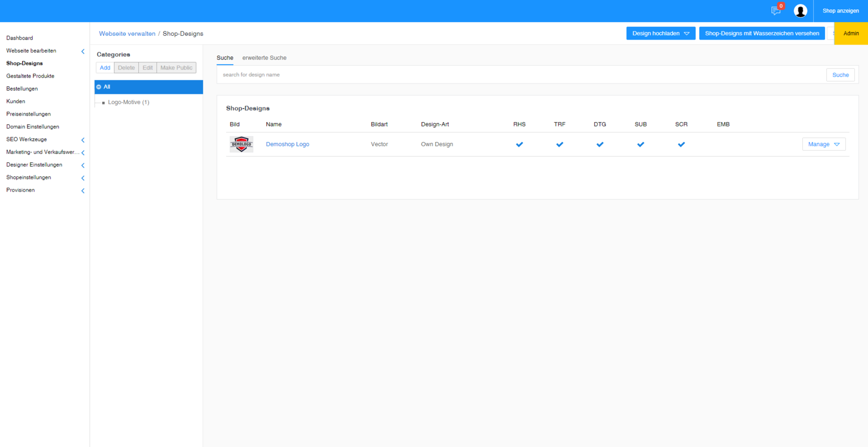
Task: Expand the Provisionen submenu arrow
Action: [83, 190]
